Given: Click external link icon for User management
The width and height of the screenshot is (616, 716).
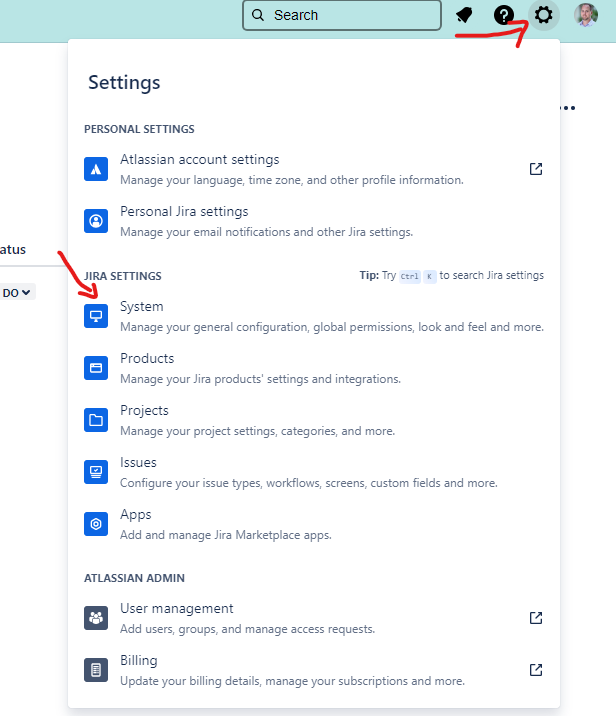Looking at the screenshot, I should click(x=536, y=618).
